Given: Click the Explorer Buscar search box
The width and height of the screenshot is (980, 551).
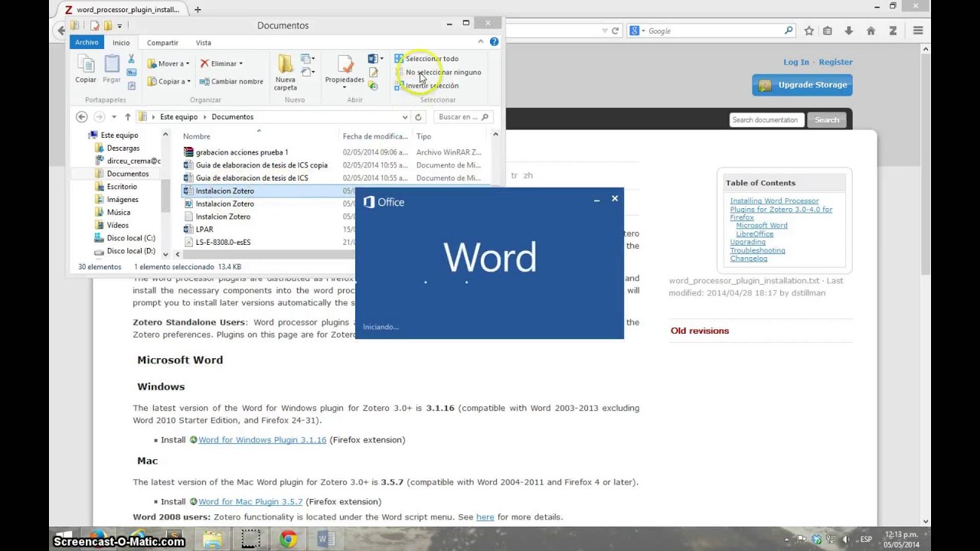Looking at the screenshot, I should [x=463, y=117].
